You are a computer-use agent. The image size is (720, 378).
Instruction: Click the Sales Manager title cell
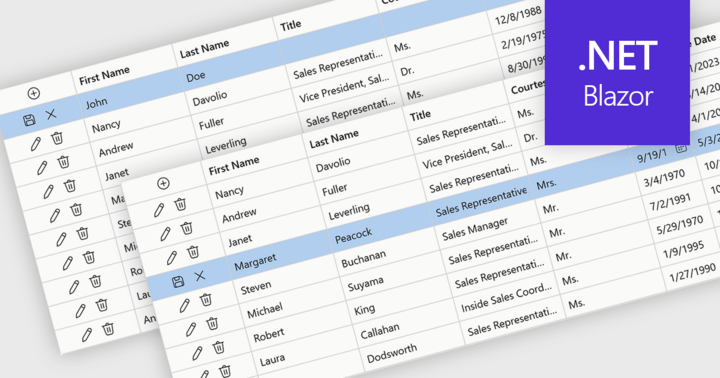(475, 229)
